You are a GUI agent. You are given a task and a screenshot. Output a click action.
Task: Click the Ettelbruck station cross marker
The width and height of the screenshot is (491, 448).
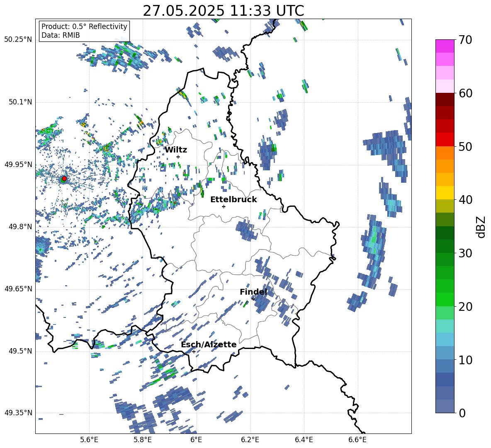click(x=224, y=206)
